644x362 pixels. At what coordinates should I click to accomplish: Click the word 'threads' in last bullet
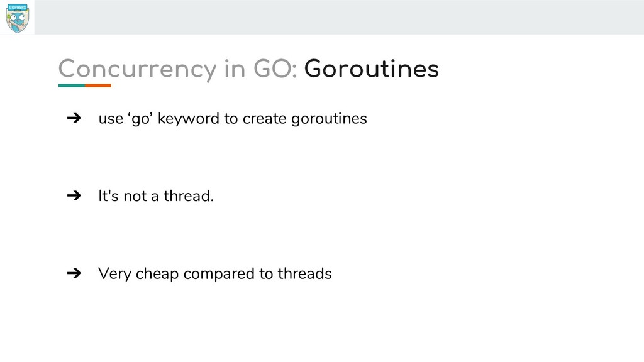point(305,273)
